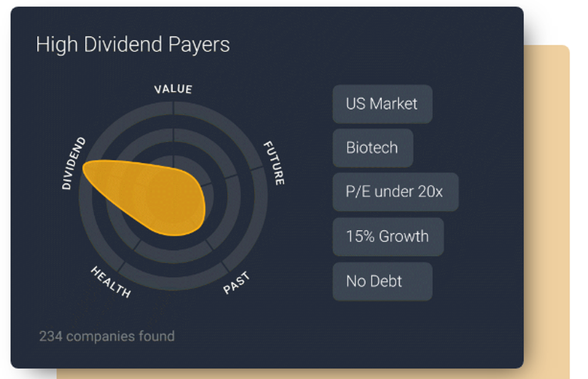
Task: Click the No Debt filter tag
Action: 382,281
